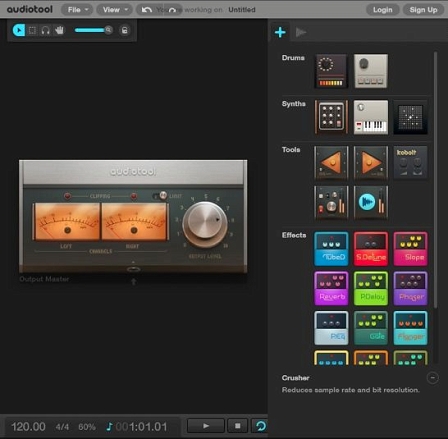Click the 001:01.01 position display
Viewport: 448px width, 439px height.
pos(141,427)
